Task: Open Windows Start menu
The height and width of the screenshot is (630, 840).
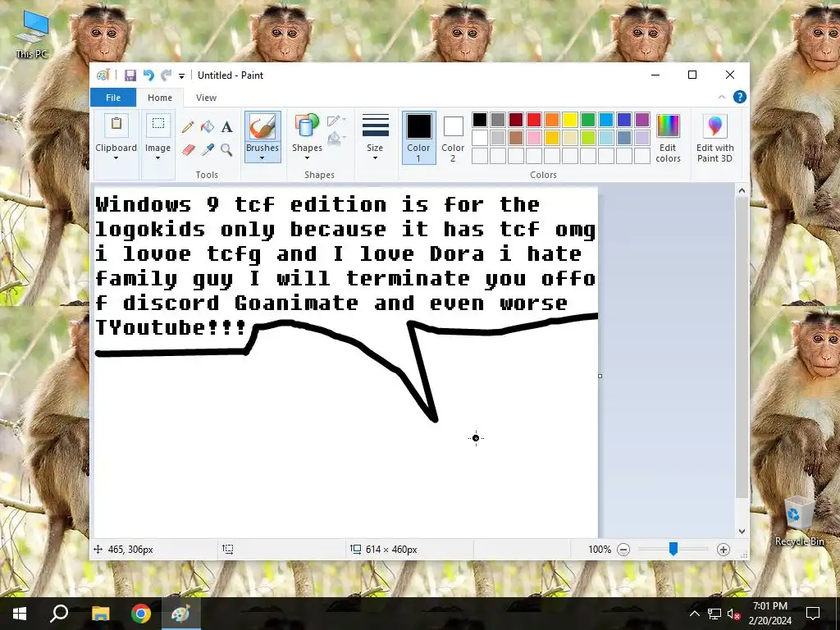Action: coord(20,614)
